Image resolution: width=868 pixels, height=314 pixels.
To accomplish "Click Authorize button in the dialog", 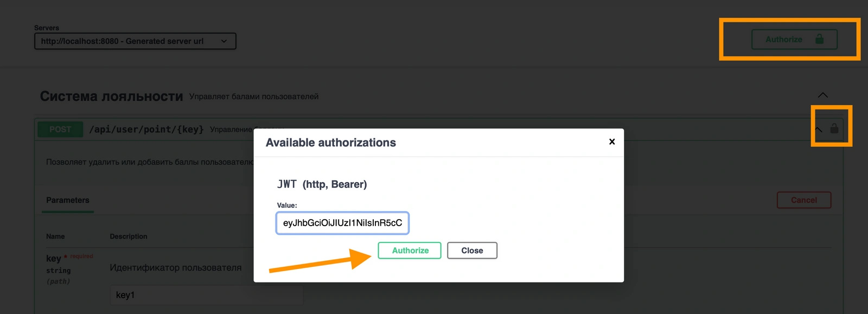I will click(x=410, y=251).
